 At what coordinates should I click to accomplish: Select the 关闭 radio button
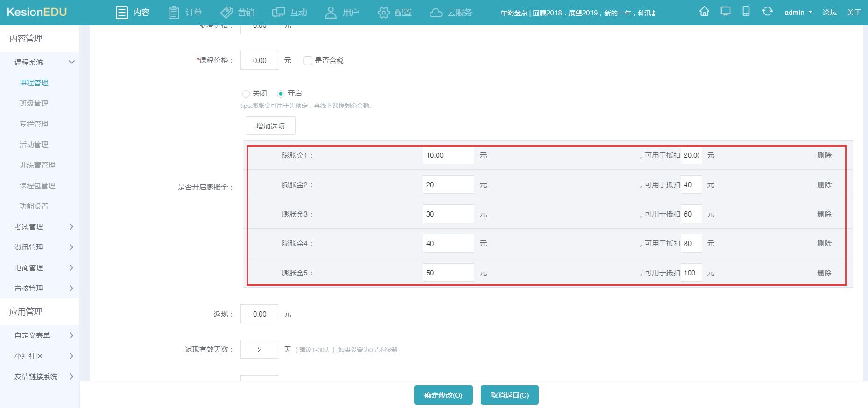point(246,93)
